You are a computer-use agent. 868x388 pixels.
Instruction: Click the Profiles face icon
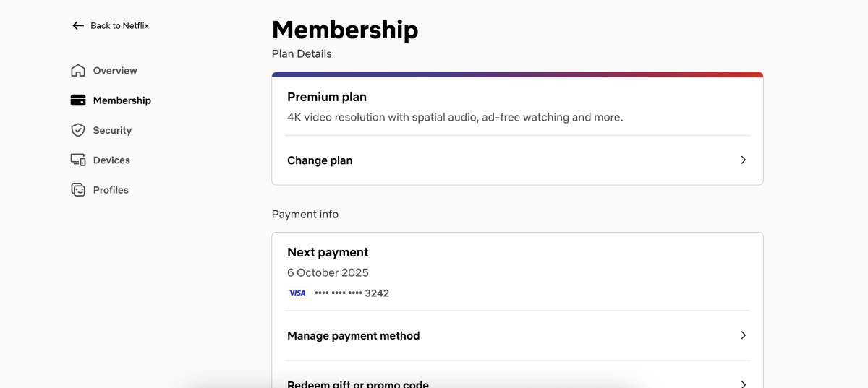coord(78,190)
